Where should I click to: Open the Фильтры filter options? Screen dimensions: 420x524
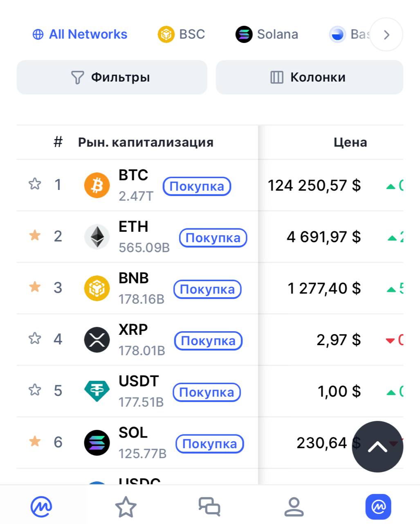pos(112,77)
